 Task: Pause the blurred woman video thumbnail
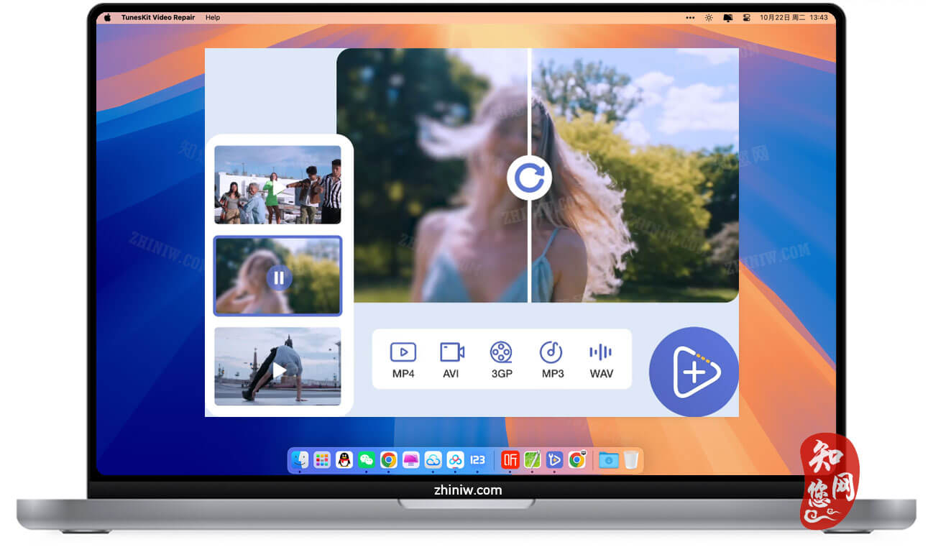278,277
